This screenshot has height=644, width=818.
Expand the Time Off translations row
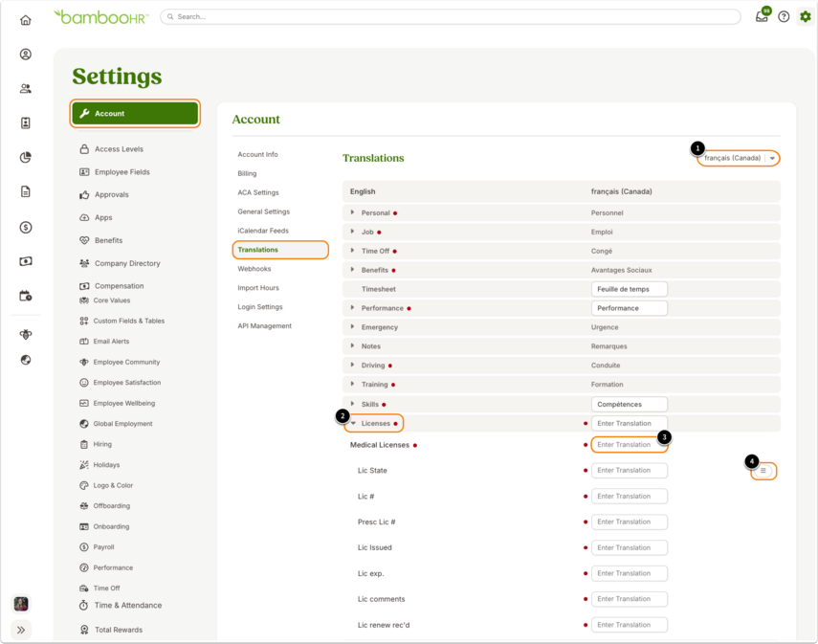(x=353, y=251)
